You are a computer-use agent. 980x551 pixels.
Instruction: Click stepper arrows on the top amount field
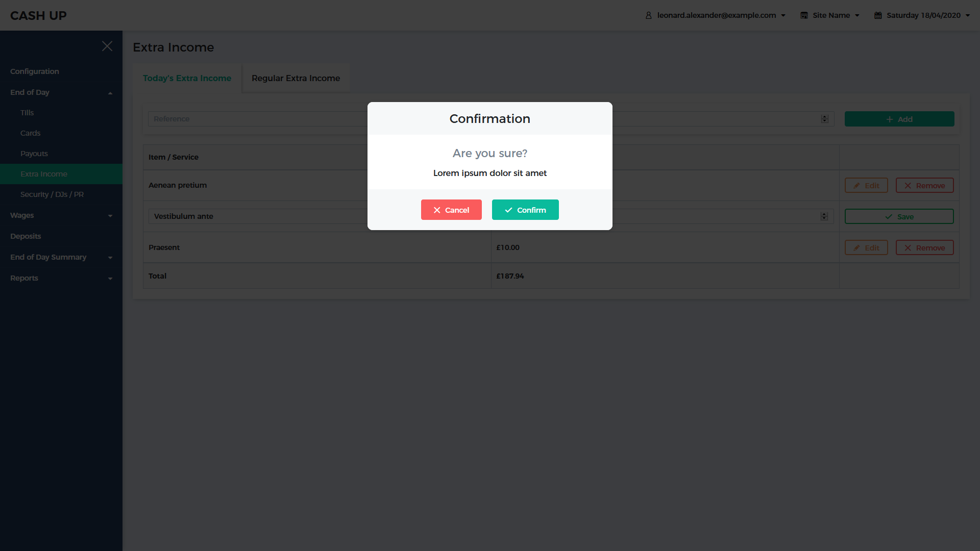point(824,119)
